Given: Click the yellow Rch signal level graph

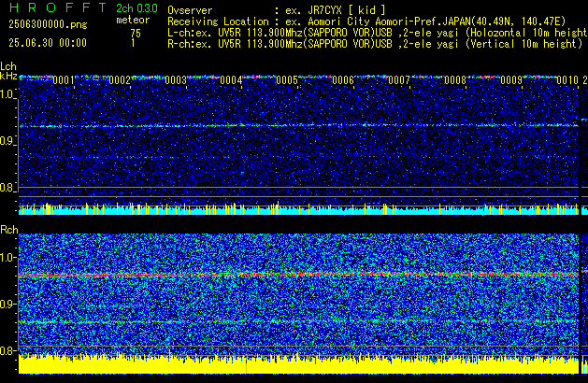Looking at the screenshot, I should [x=298, y=364].
